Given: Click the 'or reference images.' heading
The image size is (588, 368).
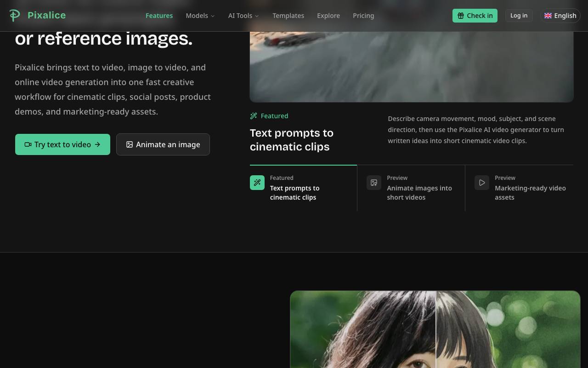Looking at the screenshot, I should (104, 39).
